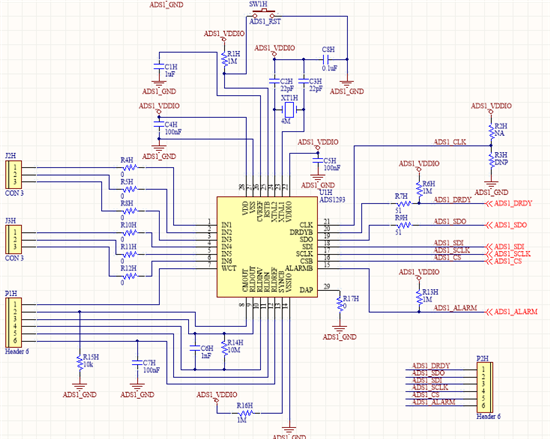Select capacitor C3H 22pF
This screenshot has width=550, height=439.
304,81
